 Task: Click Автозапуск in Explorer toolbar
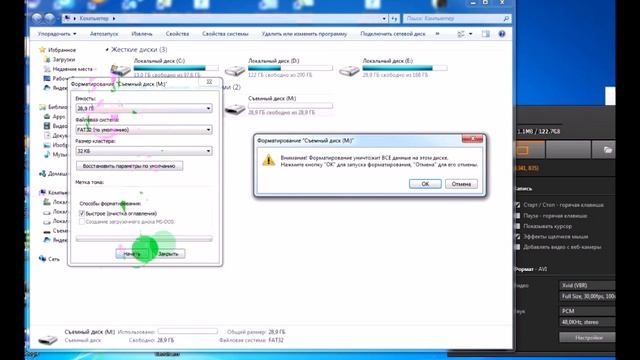coord(104,34)
